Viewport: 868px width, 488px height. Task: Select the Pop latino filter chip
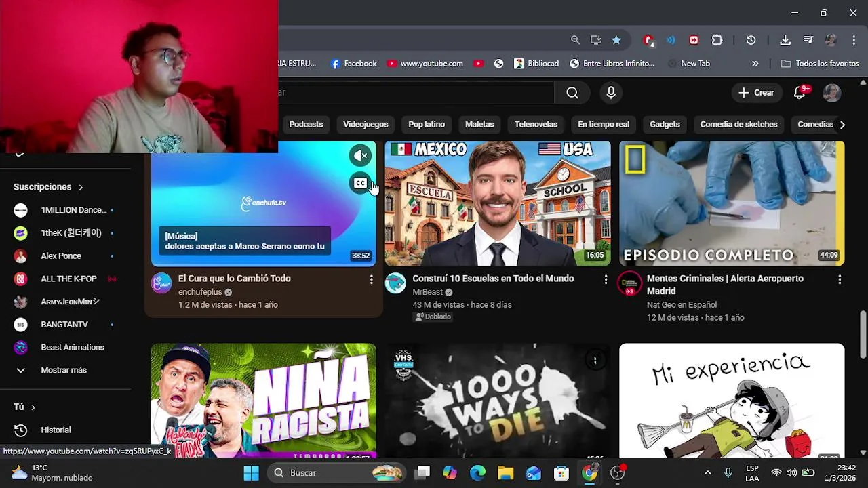[x=427, y=125]
